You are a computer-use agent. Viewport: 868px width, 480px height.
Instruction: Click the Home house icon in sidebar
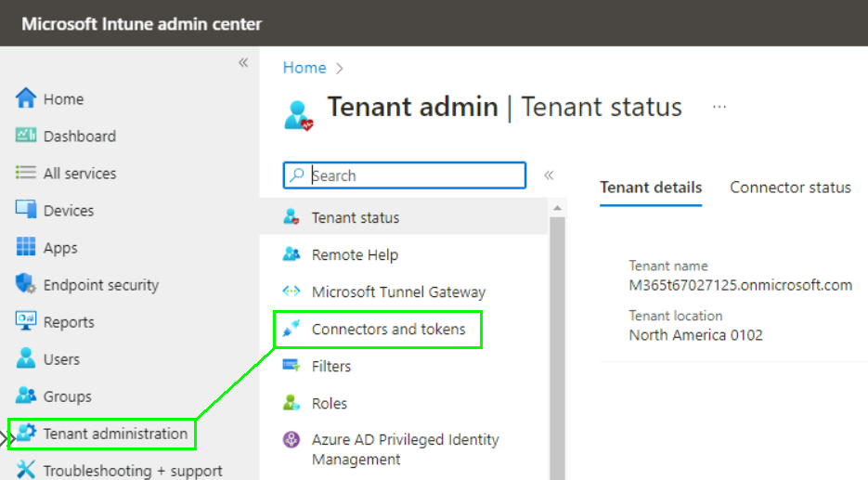[26, 98]
